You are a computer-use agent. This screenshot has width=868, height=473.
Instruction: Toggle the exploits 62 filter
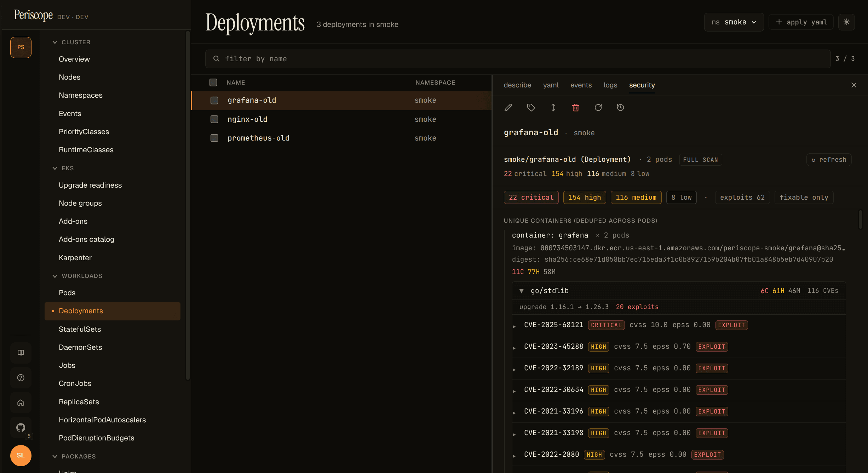tap(742, 198)
